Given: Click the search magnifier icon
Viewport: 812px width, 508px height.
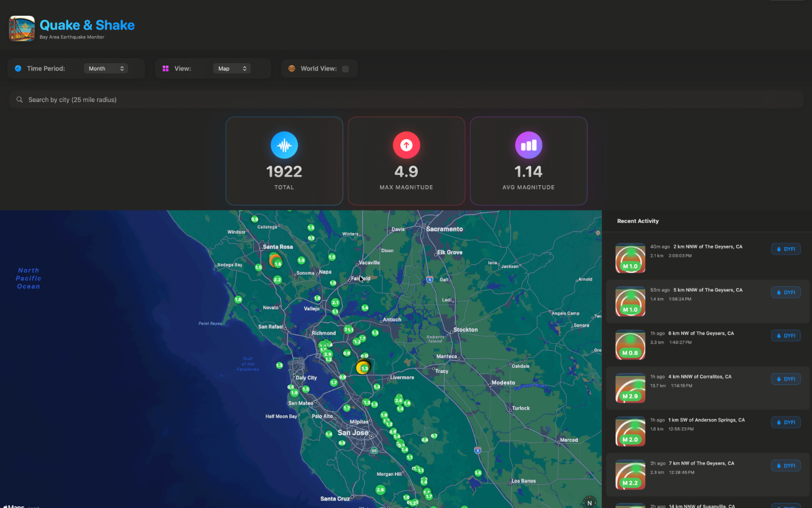Looking at the screenshot, I should [19, 99].
